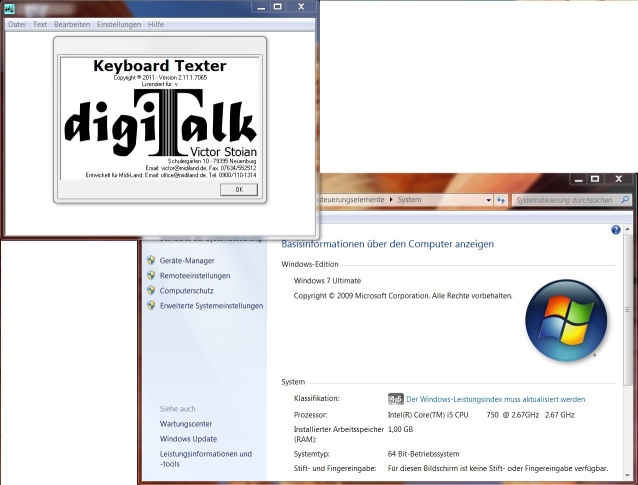Click the Windows-Leistungsindex muss aktualisiert werden link
The image size is (638, 485).
496,399
